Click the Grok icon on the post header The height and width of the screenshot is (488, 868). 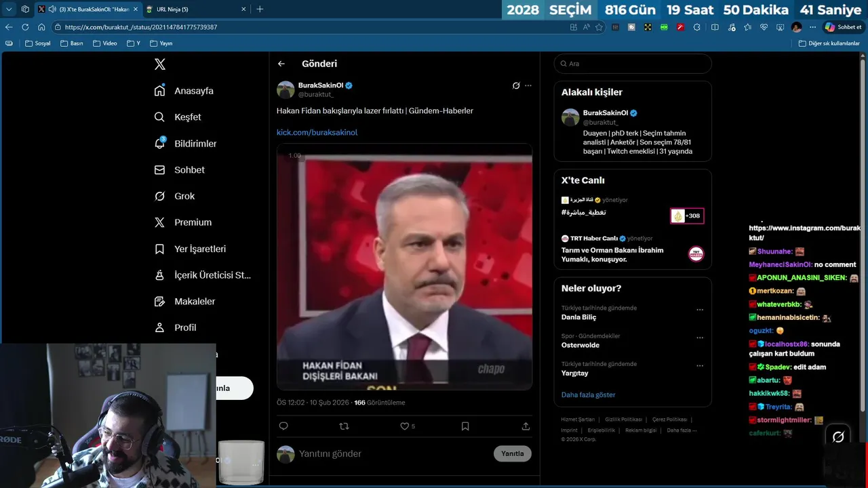click(x=516, y=85)
